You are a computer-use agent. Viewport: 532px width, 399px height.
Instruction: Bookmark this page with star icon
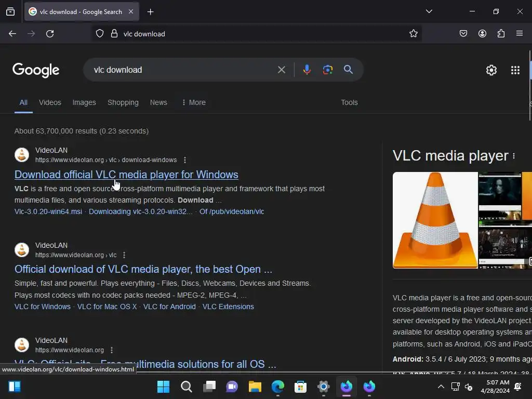[413, 34]
